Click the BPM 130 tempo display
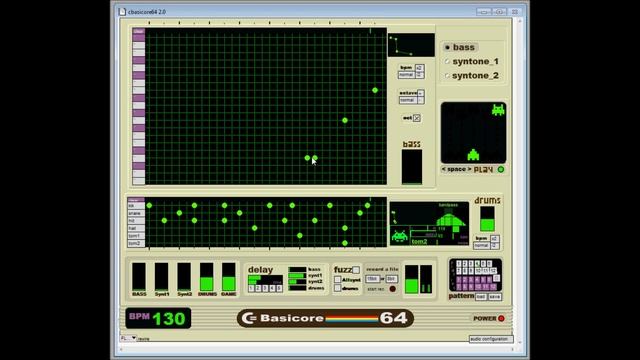640x360 pixels. click(158, 318)
